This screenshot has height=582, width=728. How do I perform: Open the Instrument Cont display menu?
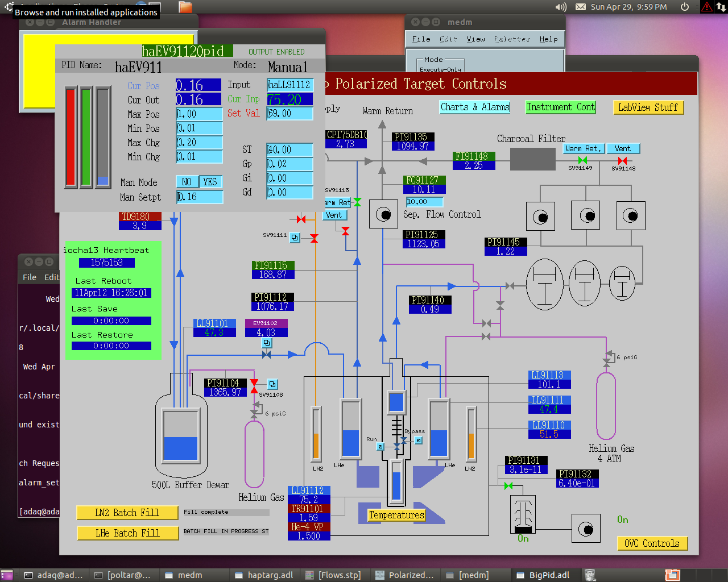pos(561,107)
